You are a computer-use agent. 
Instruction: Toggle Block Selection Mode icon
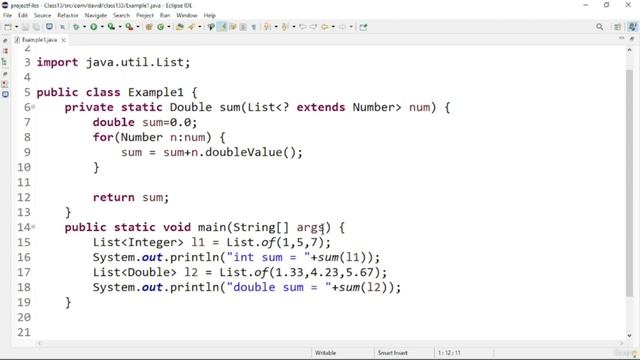click(243, 27)
